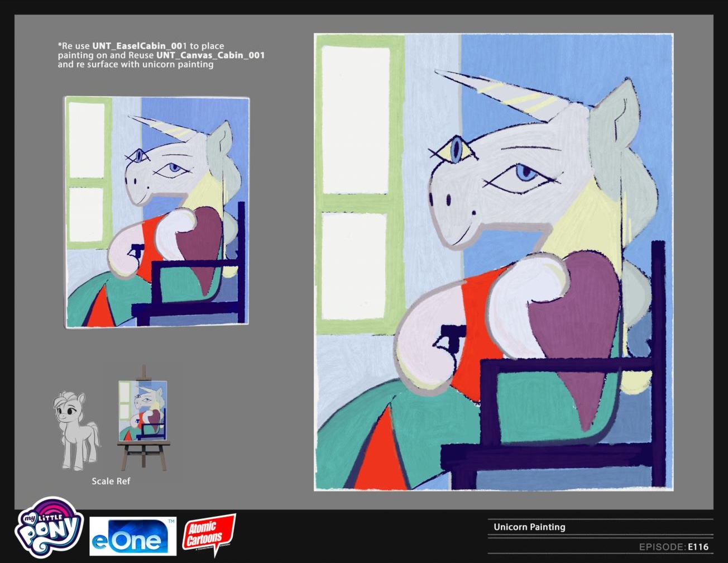Click the "Unicorn Painting" title text

click(x=529, y=527)
